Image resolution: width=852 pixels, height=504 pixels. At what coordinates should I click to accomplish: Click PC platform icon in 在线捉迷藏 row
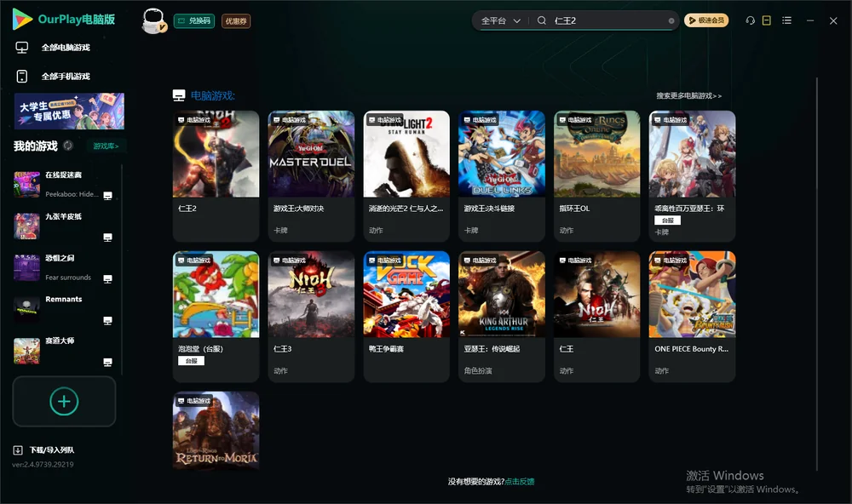tap(107, 196)
